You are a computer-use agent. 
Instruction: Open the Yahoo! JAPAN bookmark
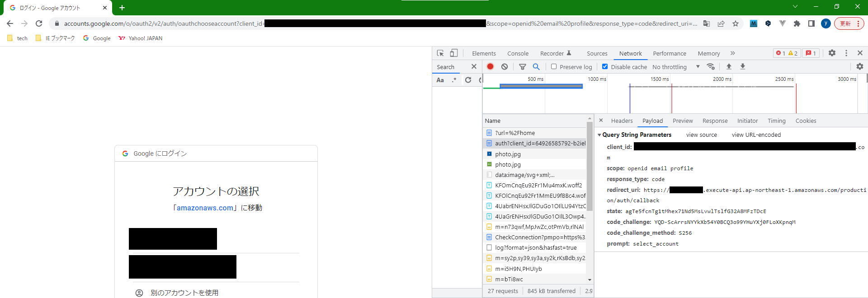click(140, 38)
